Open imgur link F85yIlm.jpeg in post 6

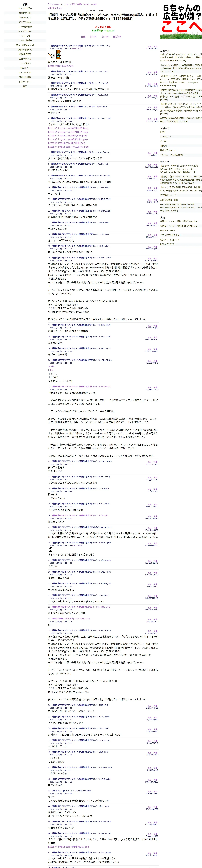pyautogui.click(x=67, y=136)
